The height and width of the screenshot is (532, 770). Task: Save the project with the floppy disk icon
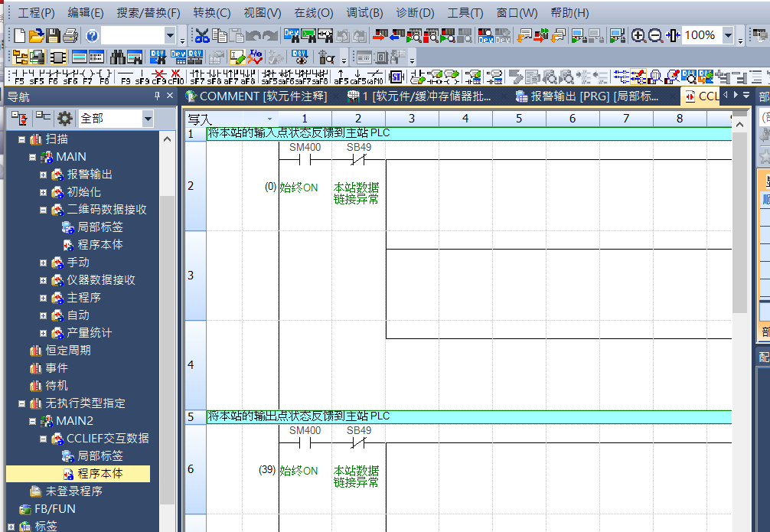point(53,35)
